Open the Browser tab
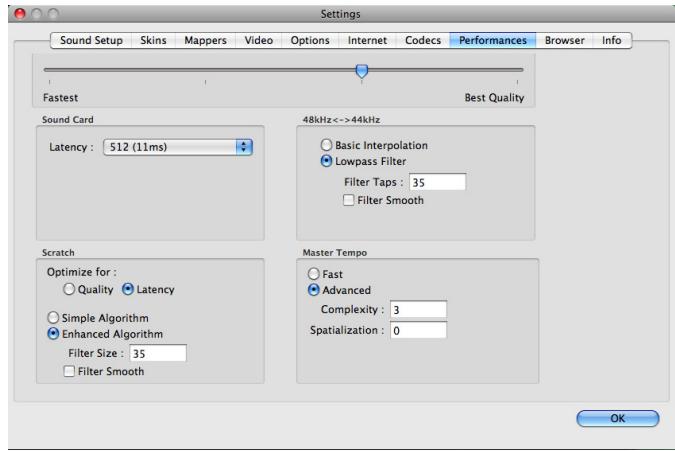This screenshot has height=451, width=675. tap(564, 40)
